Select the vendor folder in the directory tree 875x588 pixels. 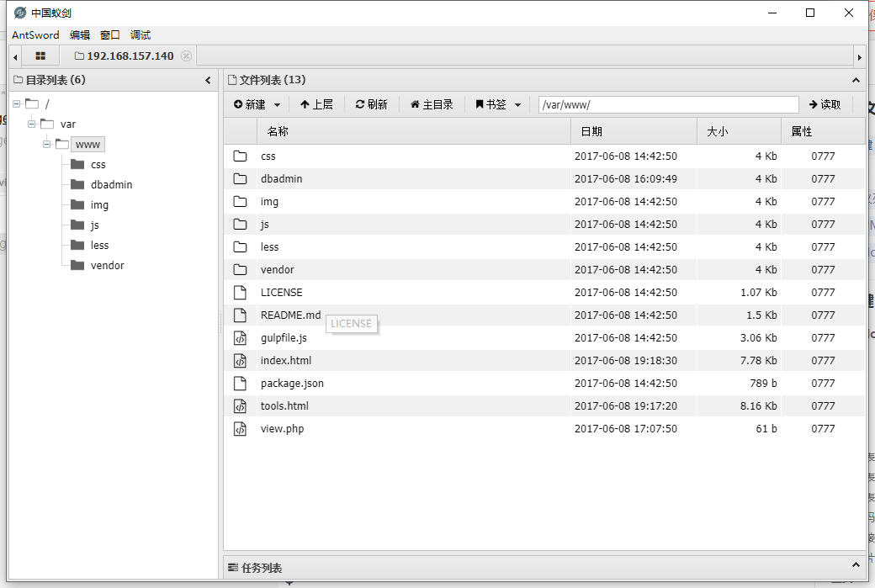coord(107,266)
